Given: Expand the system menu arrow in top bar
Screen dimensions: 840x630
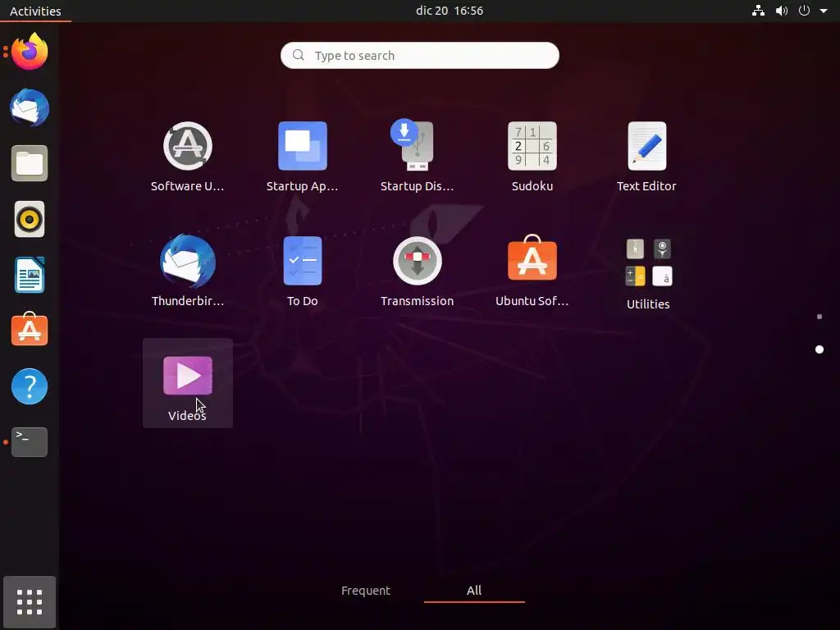Looking at the screenshot, I should click(x=824, y=11).
